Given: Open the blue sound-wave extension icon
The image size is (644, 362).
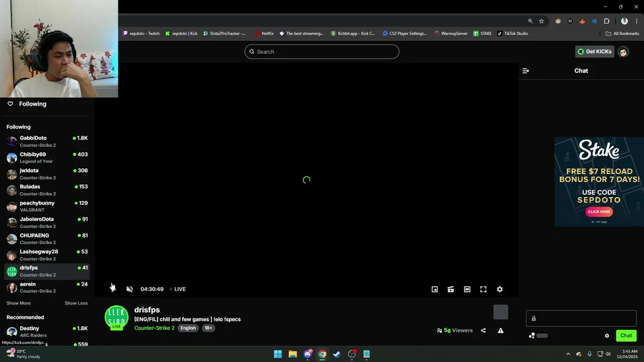Looking at the screenshot, I should coord(594,21).
